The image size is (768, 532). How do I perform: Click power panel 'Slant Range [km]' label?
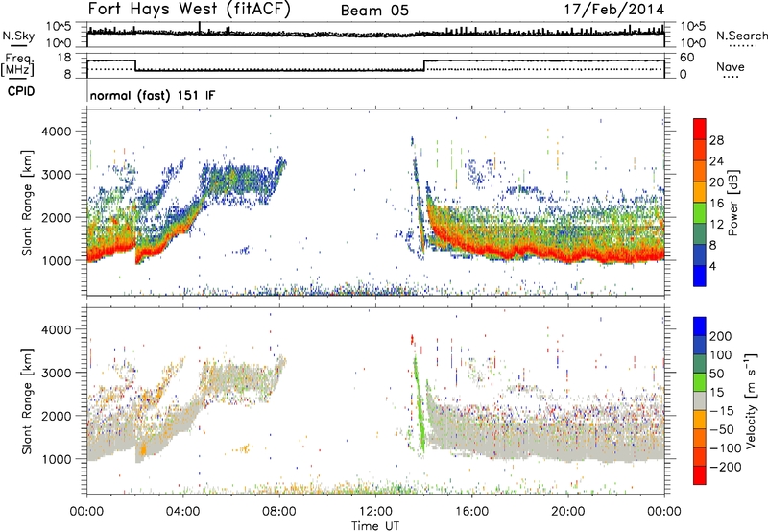(x=27, y=203)
